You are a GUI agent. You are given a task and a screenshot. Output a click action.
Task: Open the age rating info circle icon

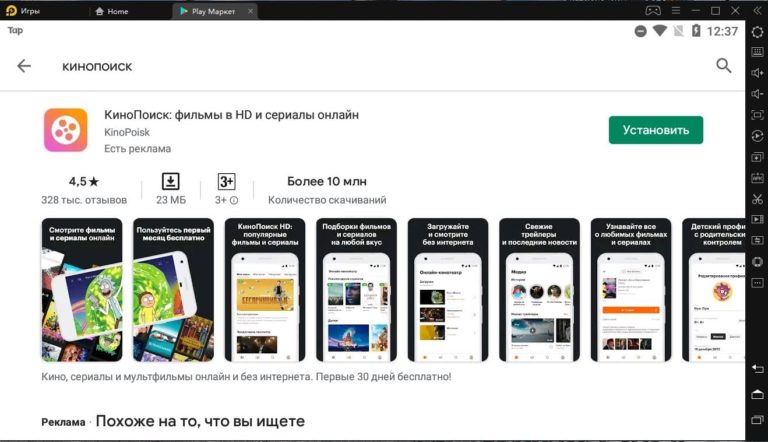tap(234, 200)
